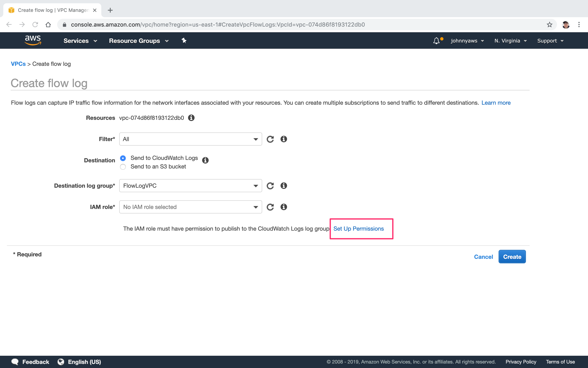Open the Chrome profile avatar
Screen dimensions: 588x368
point(566,25)
